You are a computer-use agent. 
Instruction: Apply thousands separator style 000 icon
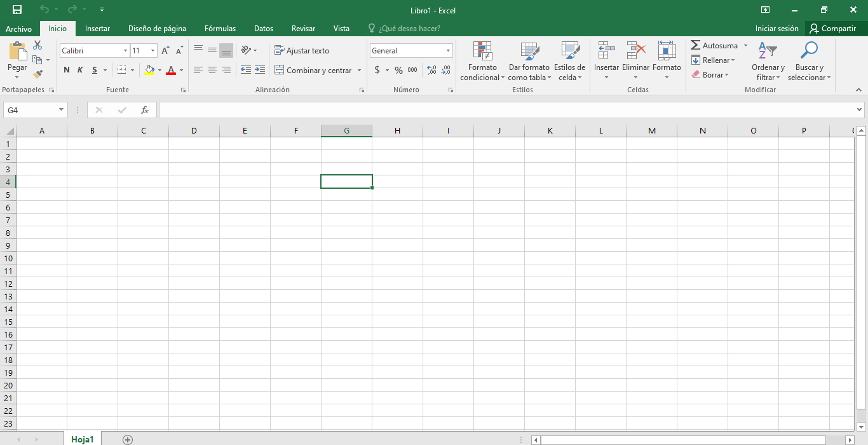(x=412, y=70)
